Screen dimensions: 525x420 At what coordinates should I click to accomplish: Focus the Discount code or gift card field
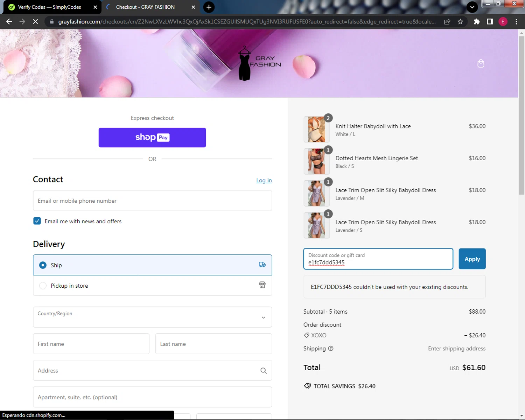tap(378, 259)
